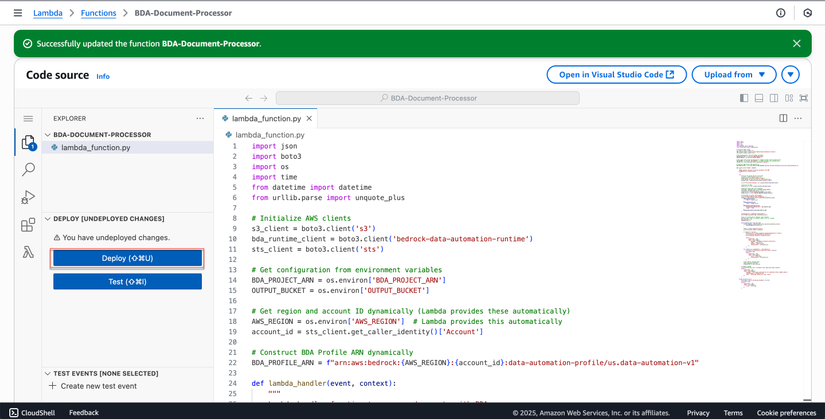This screenshot has width=825, height=419.
Task: Create new test event
Action: (x=93, y=386)
